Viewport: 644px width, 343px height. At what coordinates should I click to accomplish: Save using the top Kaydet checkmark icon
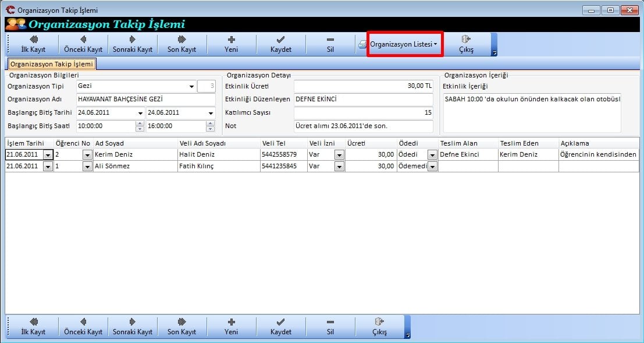[x=280, y=40]
